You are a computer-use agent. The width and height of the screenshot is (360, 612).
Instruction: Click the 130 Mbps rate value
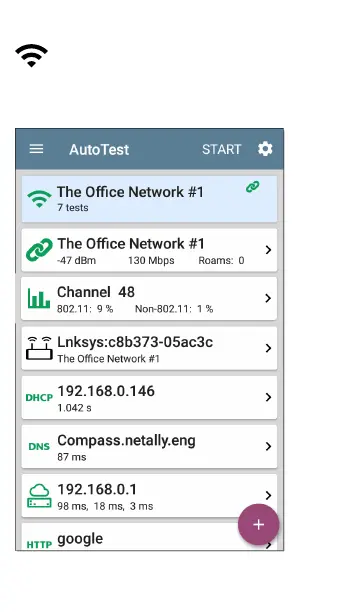[151, 260]
